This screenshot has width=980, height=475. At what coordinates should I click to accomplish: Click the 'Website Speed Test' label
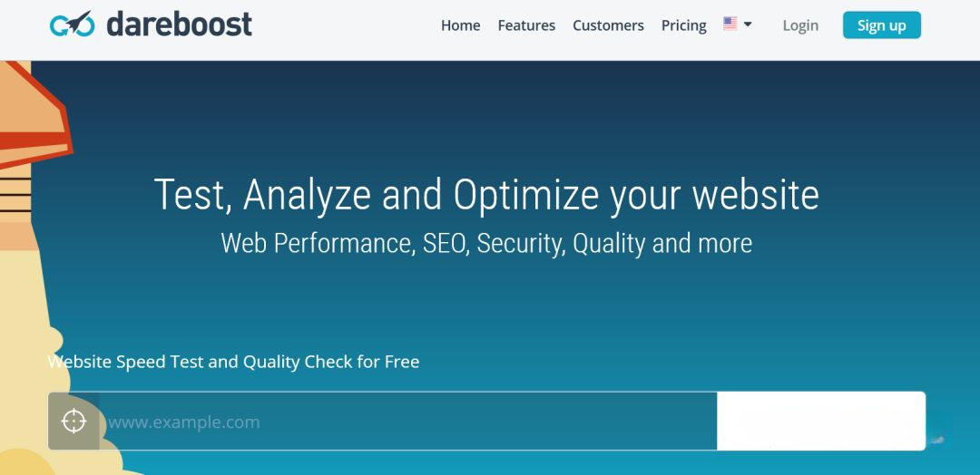tap(233, 362)
